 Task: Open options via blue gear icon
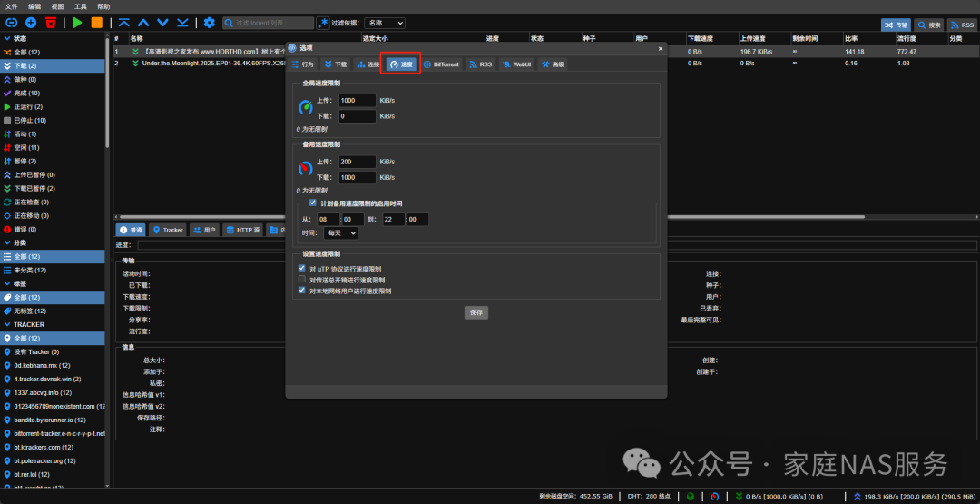coord(210,23)
